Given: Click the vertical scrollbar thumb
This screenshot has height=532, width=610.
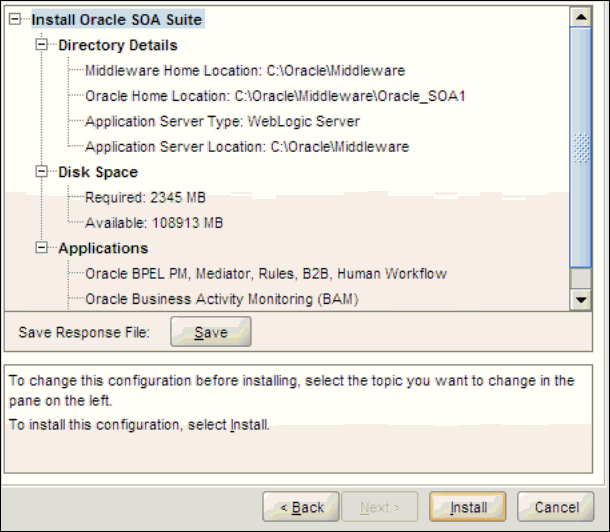Looking at the screenshot, I should click(580, 148).
